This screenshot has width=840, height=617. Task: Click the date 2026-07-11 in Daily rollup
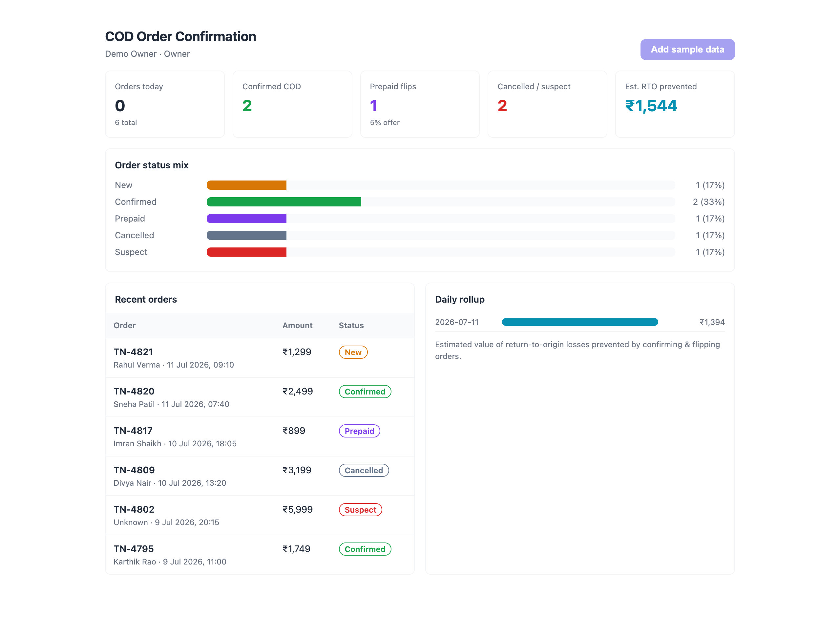pyautogui.click(x=457, y=322)
